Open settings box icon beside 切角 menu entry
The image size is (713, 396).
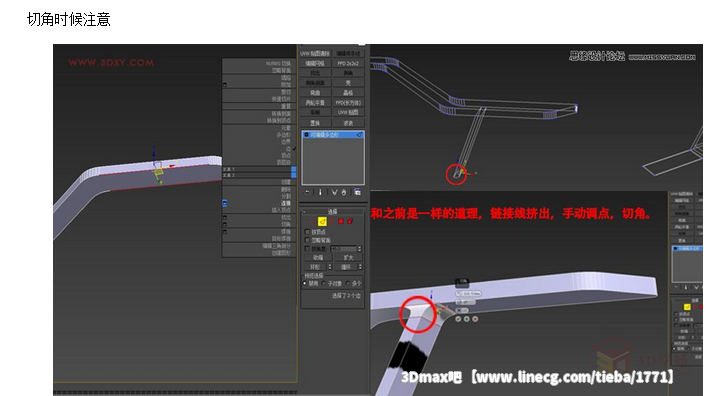point(225,224)
